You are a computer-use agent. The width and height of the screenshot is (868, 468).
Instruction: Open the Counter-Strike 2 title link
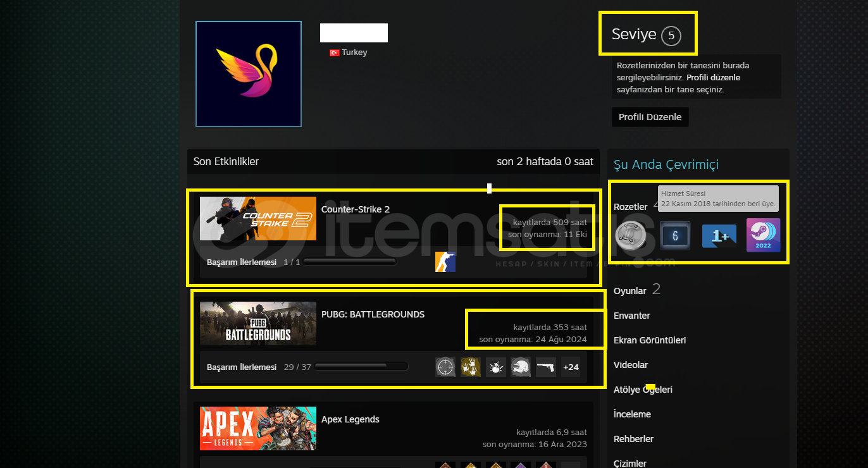[356, 209]
